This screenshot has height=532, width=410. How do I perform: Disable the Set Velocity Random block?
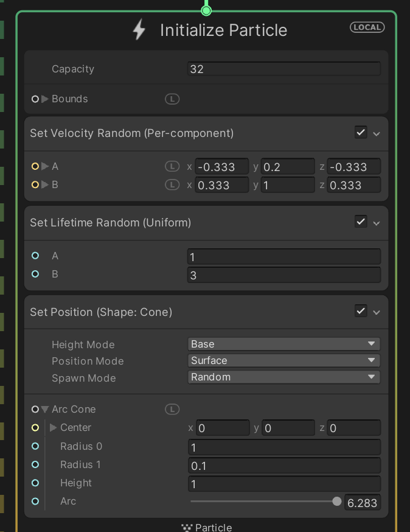click(361, 131)
